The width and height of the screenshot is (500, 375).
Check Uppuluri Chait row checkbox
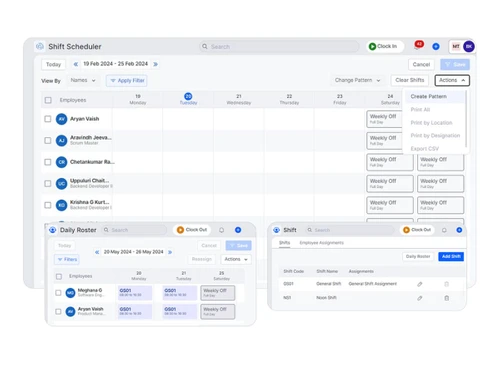(48, 184)
